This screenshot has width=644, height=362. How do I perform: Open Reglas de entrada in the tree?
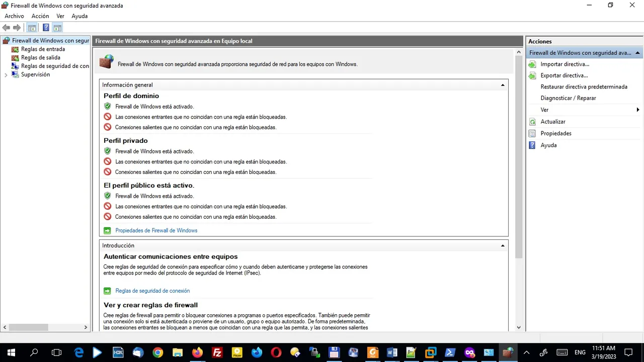(43, 49)
